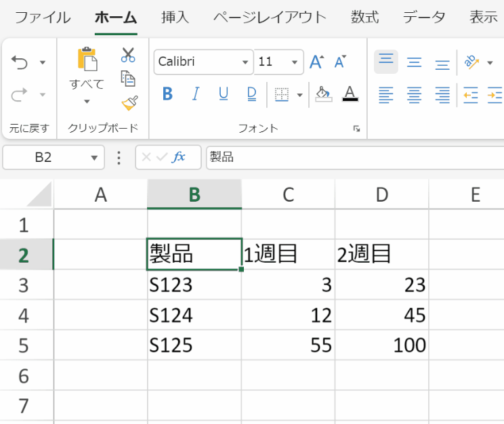Toggle Underline formatting
The height and width of the screenshot is (424, 504).
click(224, 94)
